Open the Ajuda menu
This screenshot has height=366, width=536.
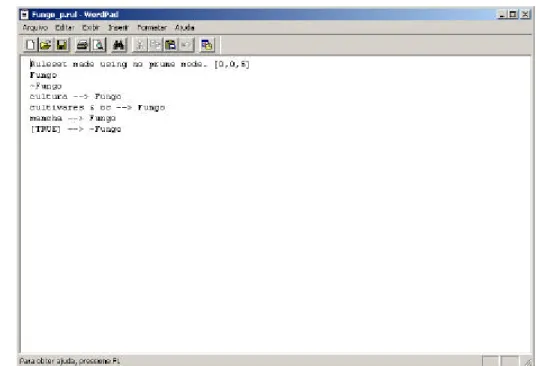click(x=185, y=28)
